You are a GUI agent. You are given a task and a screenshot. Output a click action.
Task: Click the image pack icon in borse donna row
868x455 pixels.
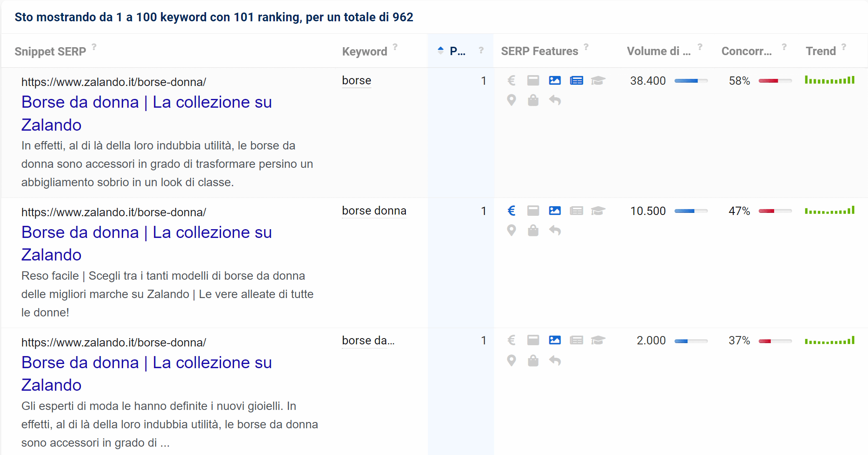(555, 211)
